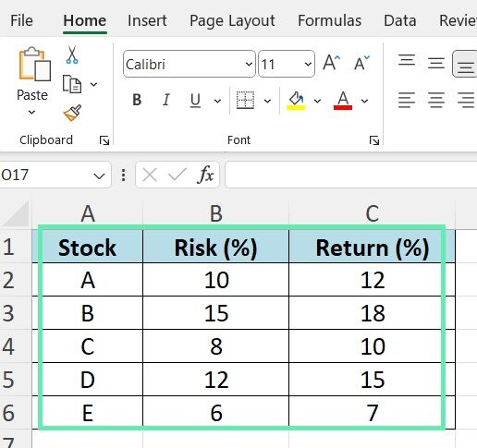This screenshot has width=477, height=448.
Task: Toggle Underline formatting
Action: click(195, 101)
